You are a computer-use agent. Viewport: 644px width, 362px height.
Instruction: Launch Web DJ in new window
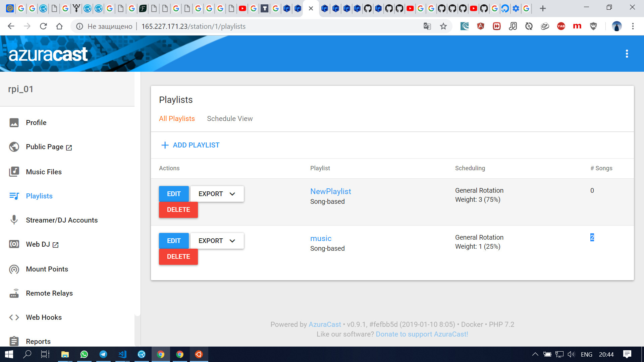(x=38, y=244)
